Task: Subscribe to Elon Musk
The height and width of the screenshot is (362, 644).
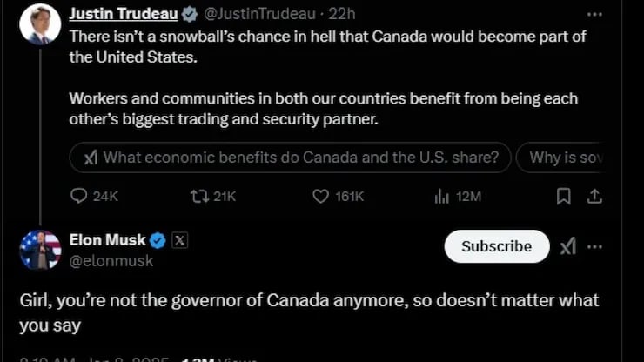Action: tap(496, 246)
